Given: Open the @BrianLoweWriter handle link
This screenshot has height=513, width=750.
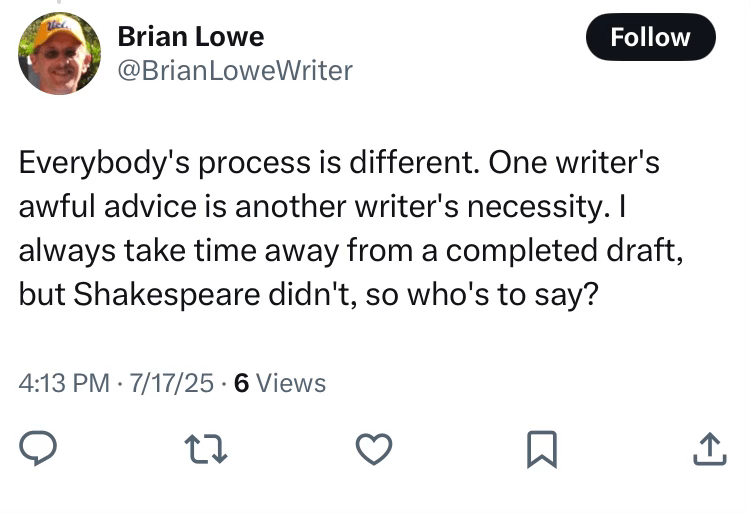Looking at the screenshot, I should point(235,70).
